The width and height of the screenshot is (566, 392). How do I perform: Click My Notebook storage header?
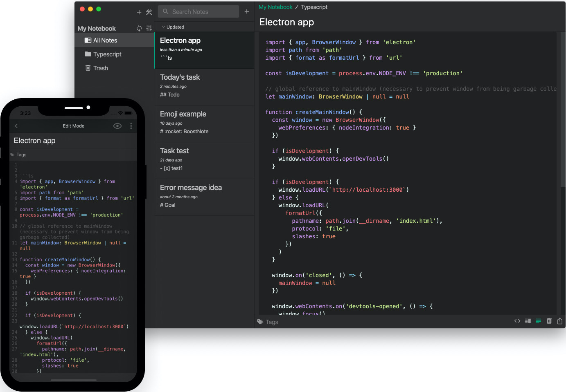97,28
